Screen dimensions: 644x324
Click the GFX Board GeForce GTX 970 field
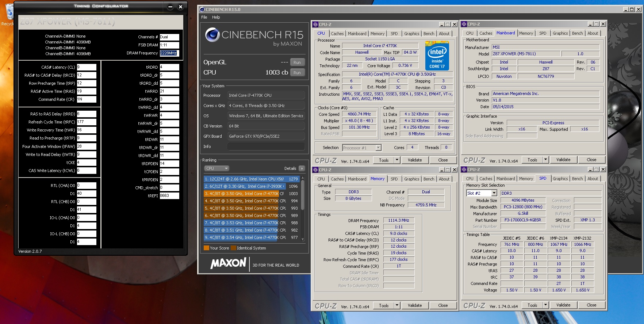tap(266, 136)
